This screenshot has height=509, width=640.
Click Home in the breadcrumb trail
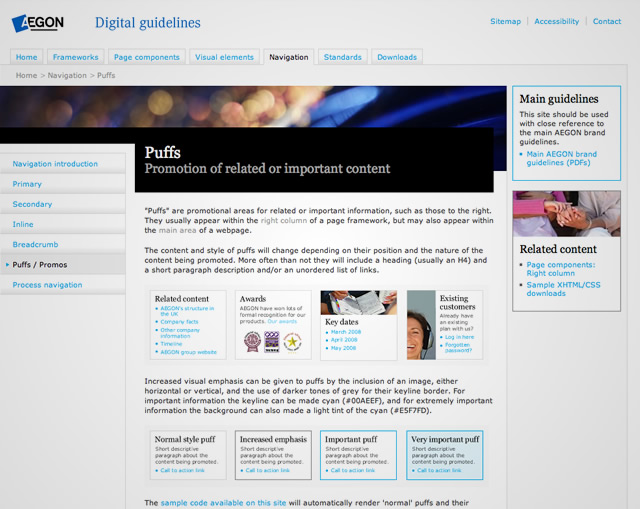click(x=26, y=76)
